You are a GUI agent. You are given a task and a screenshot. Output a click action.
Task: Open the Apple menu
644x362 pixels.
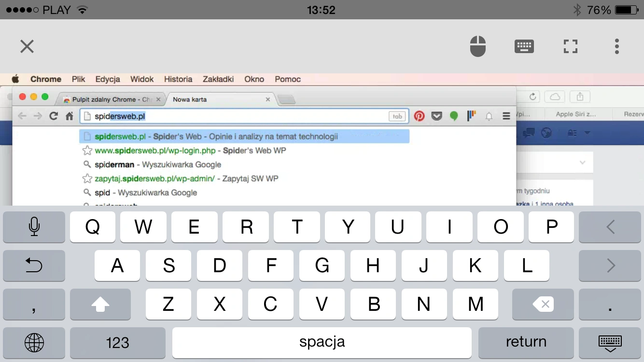click(15, 79)
